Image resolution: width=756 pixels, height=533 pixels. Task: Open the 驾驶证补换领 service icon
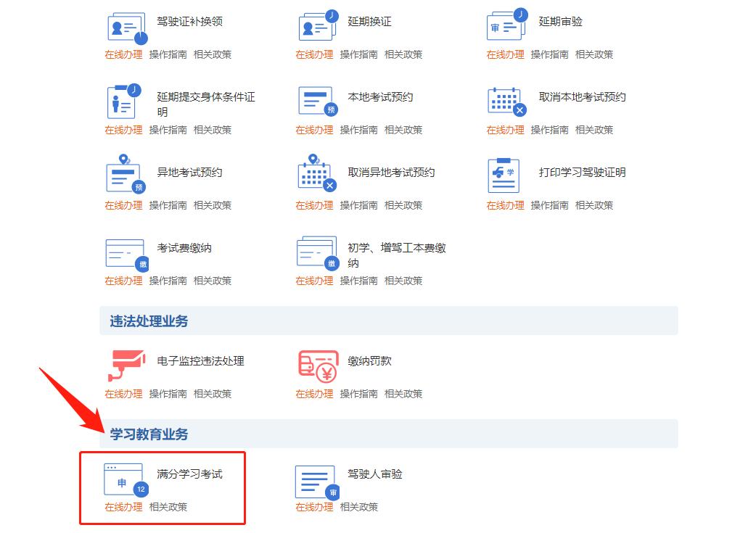124,27
